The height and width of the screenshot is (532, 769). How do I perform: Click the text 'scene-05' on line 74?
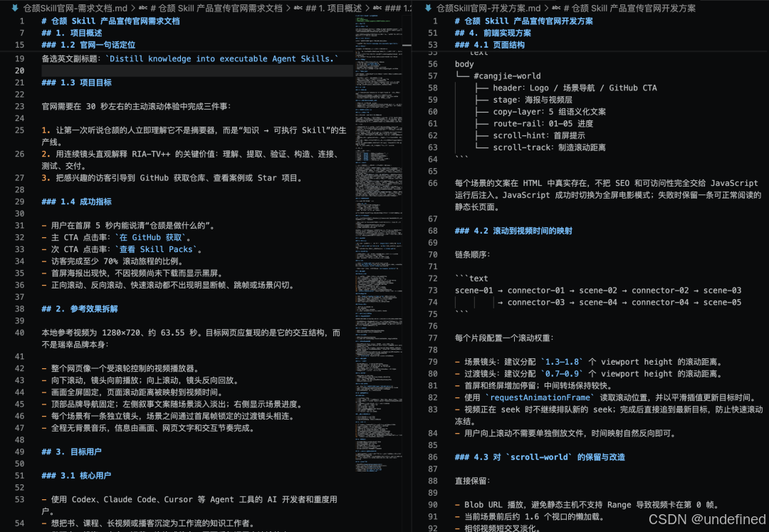click(723, 302)
